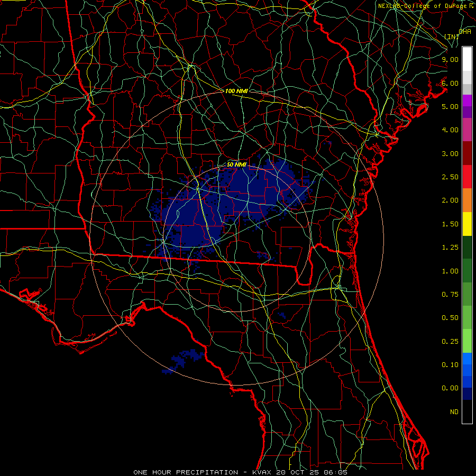Click the 1.50 legend value

click(x=450, y=224)
